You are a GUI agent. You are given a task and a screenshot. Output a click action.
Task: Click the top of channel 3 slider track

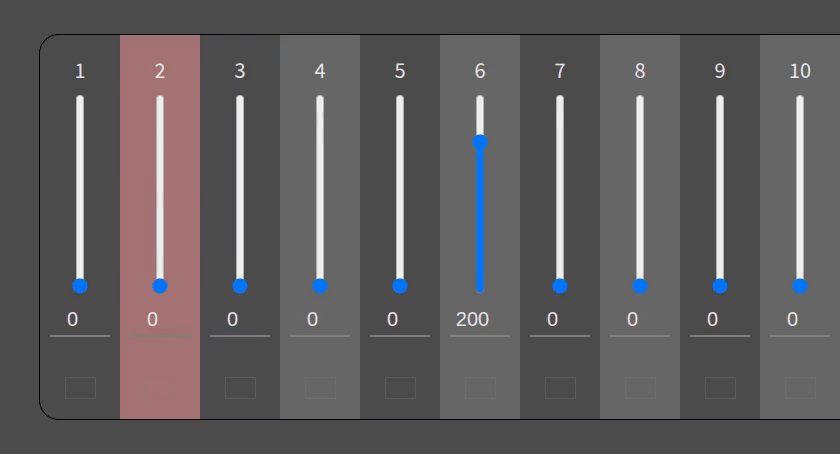pos(240,100)
